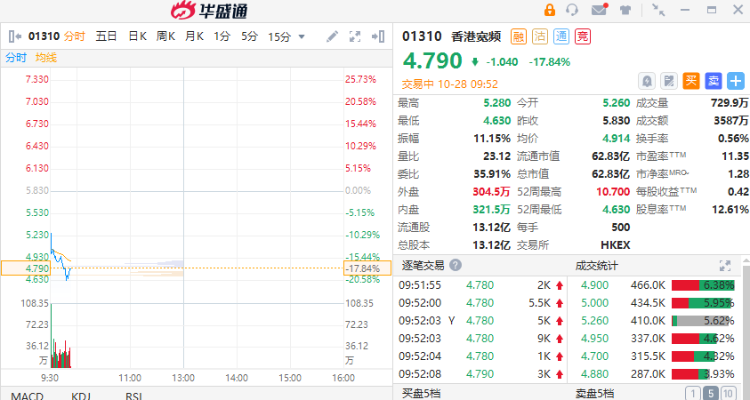Image resolution: width=750 pixels, height=400 pixels.
Task: Select the 五日 five-day chart tab
Action: coord(106,37)
